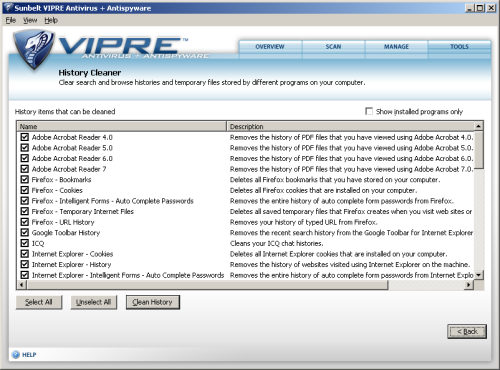Click the horizontal scrollbar right arrow
This screenshot has height=370, width=500.
[x=469, y=285]
